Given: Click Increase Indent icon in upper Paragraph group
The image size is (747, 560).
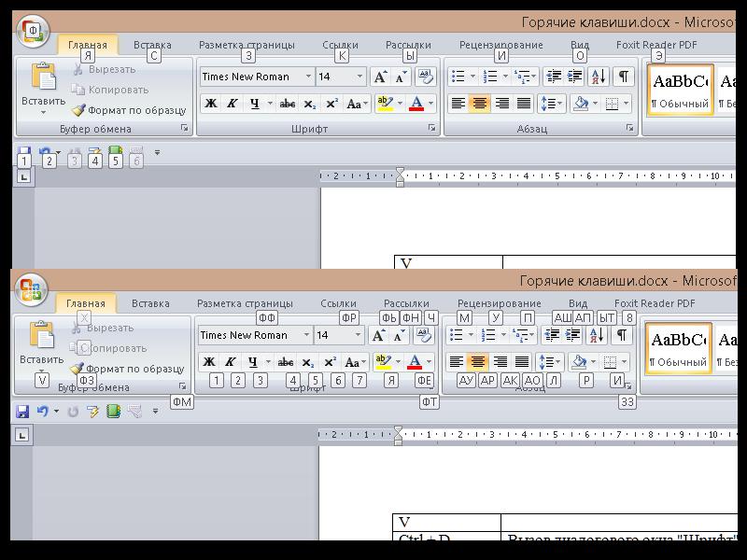Looking at the screenshot, I should click(575, 77).
